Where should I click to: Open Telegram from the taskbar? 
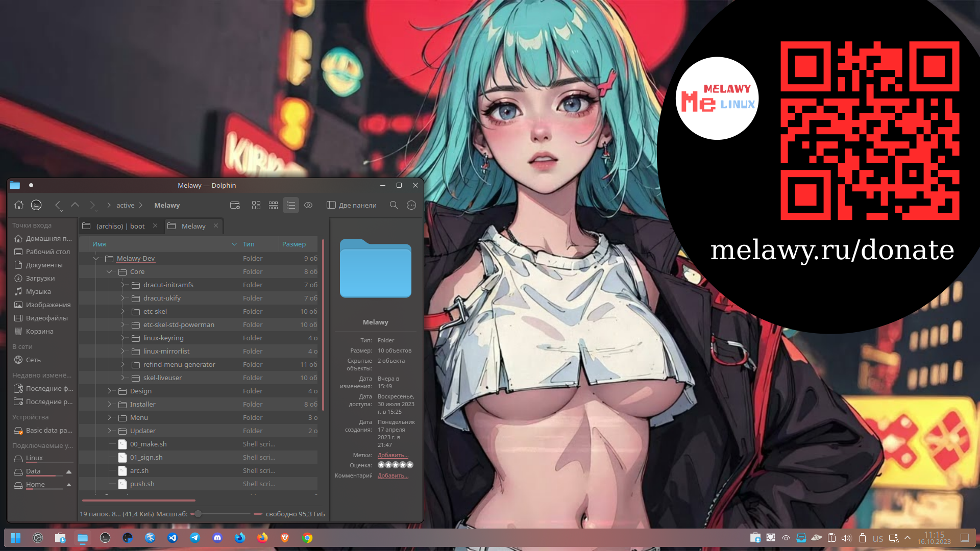(195, 538)
